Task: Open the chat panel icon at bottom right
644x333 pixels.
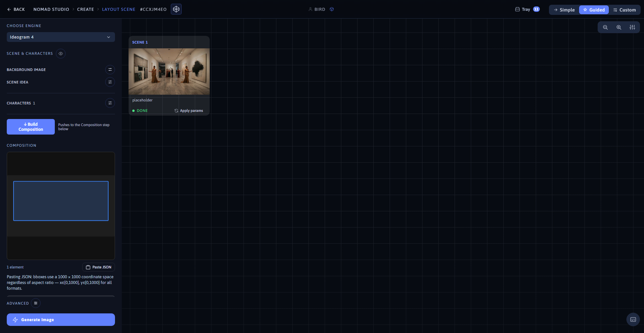Action: click(x=633, y=319)
